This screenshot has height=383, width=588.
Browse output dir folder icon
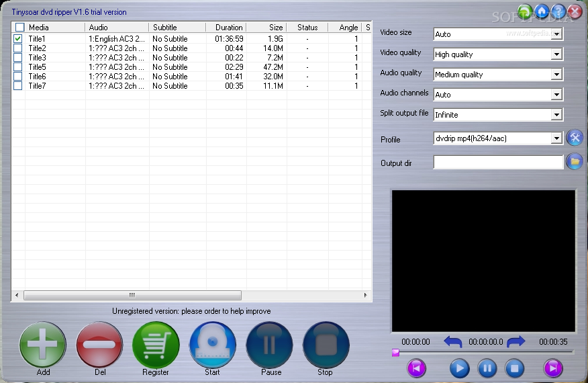tap(575, 162)
